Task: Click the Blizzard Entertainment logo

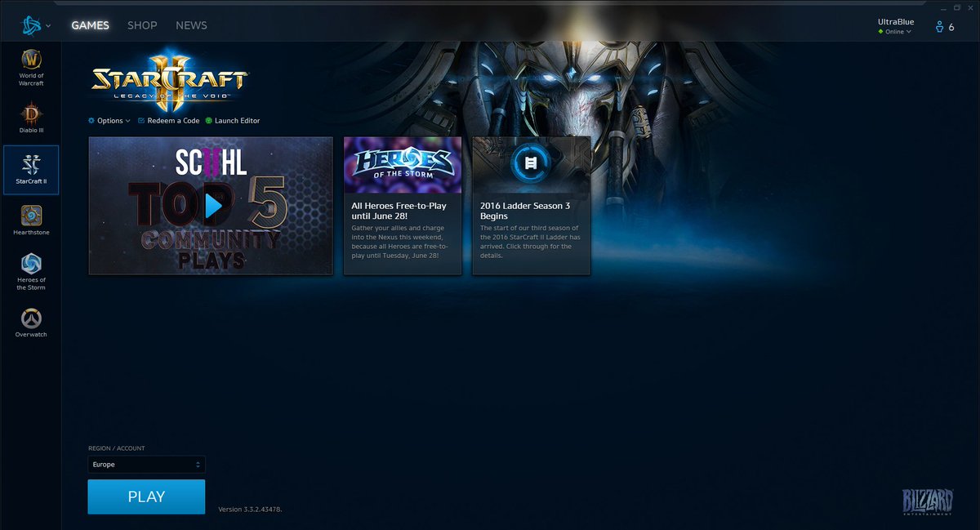Action: 928,502
